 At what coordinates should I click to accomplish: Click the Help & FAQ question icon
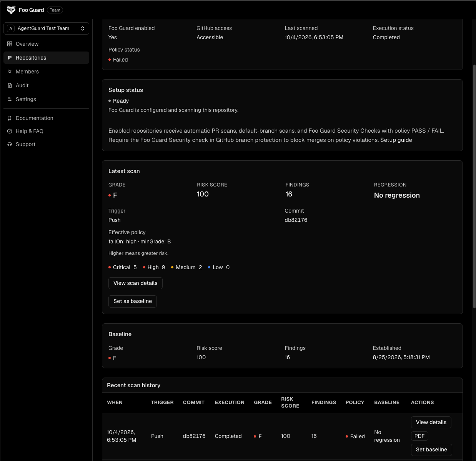(x=10, y=131)
